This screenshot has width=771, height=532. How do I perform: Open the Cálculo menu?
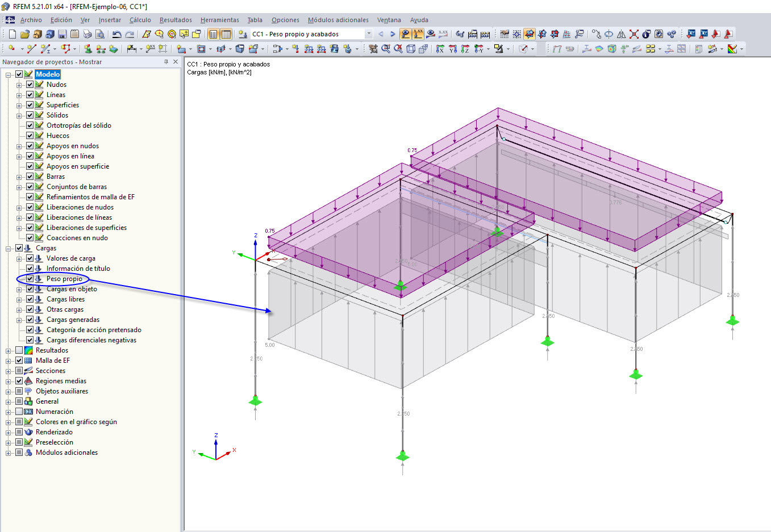(140, 20)
